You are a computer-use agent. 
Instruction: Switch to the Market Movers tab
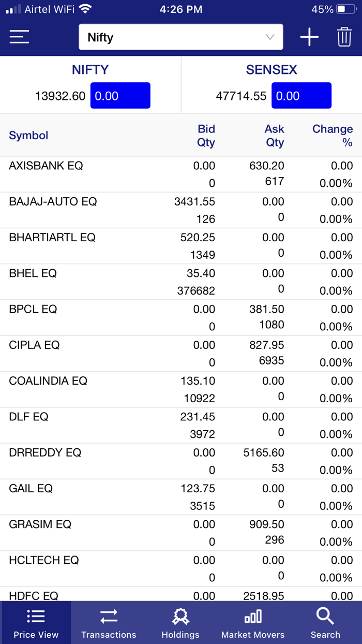[x=252, y=622]
